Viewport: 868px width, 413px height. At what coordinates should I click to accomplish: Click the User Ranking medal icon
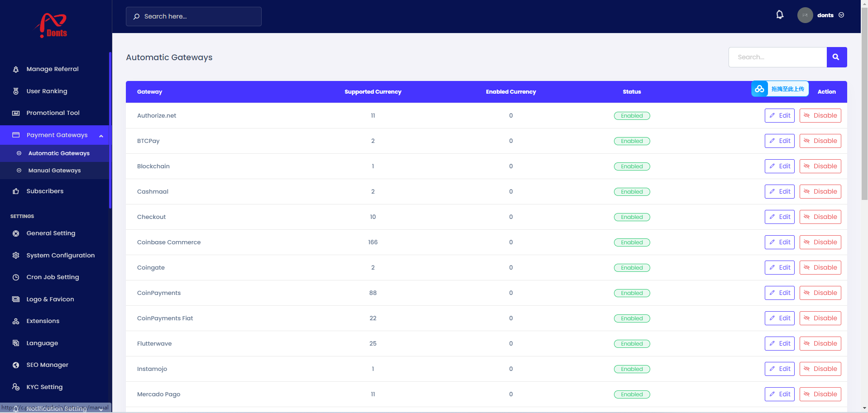coord(16,91)
